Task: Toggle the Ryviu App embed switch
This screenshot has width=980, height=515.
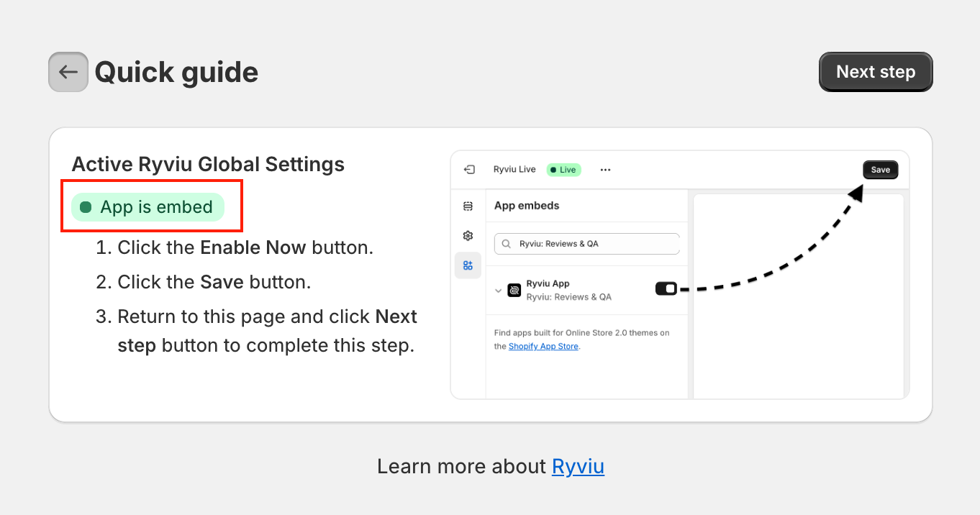Action: coord(666,288)
